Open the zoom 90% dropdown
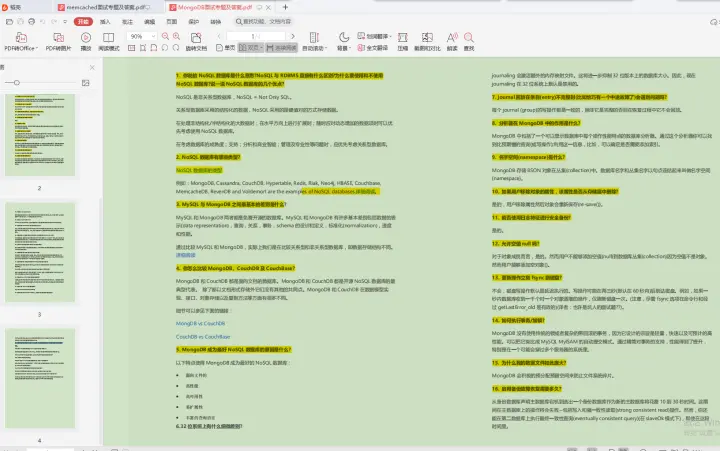The width and height of the screenshot is (720, 451). (153, 36)
